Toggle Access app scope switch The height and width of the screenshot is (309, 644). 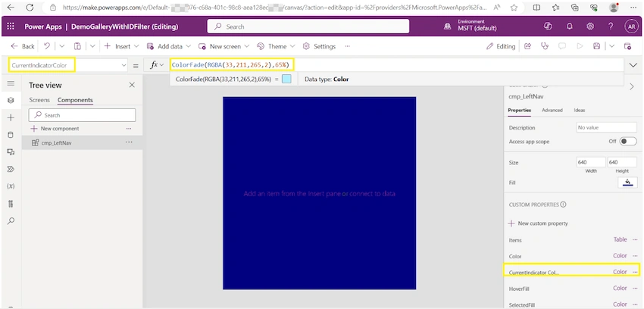(x=628, y=141)
